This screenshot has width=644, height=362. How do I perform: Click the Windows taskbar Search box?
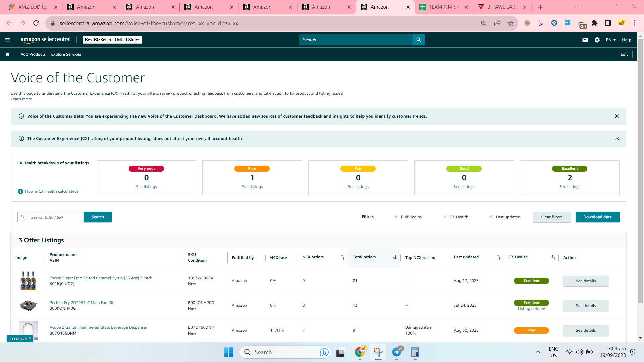point(285,352)
